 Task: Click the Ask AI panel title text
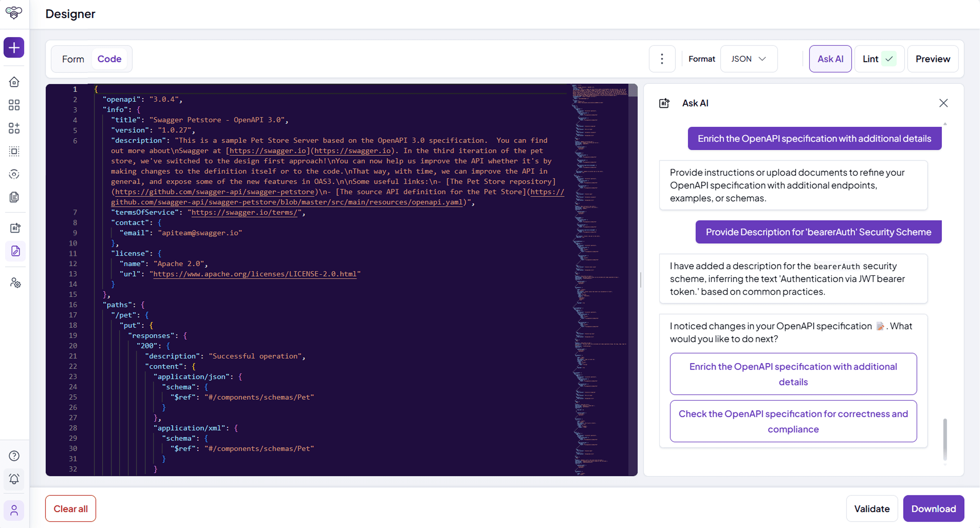click(x=695, y=103)
